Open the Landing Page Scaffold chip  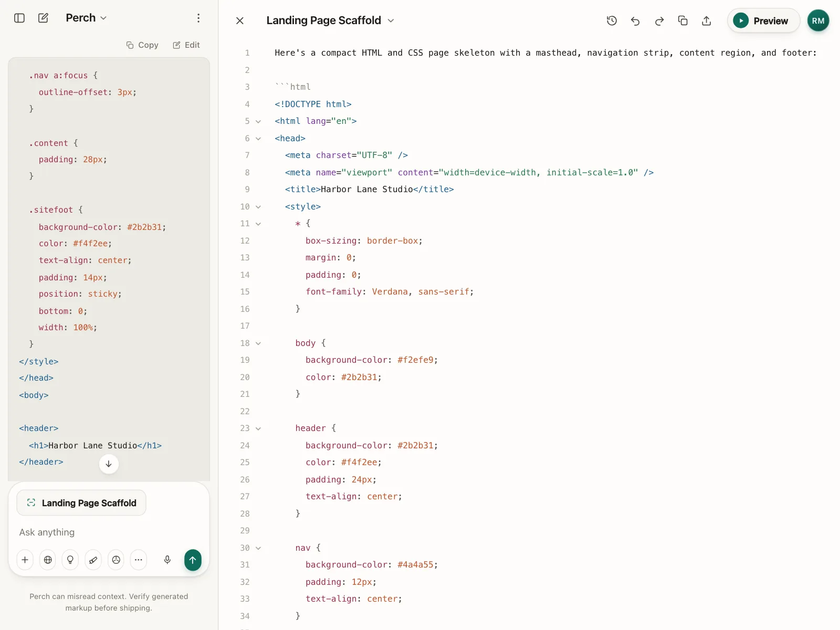(x=81, y=503)
